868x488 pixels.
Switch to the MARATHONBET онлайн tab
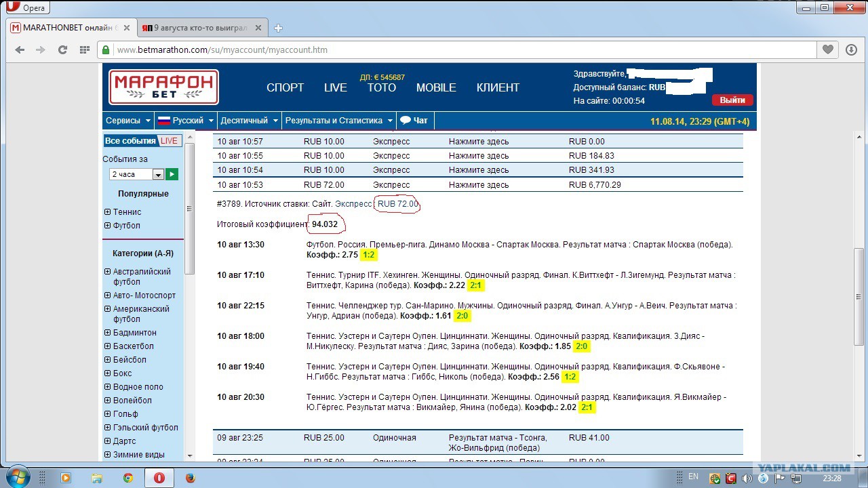[70, 28]
